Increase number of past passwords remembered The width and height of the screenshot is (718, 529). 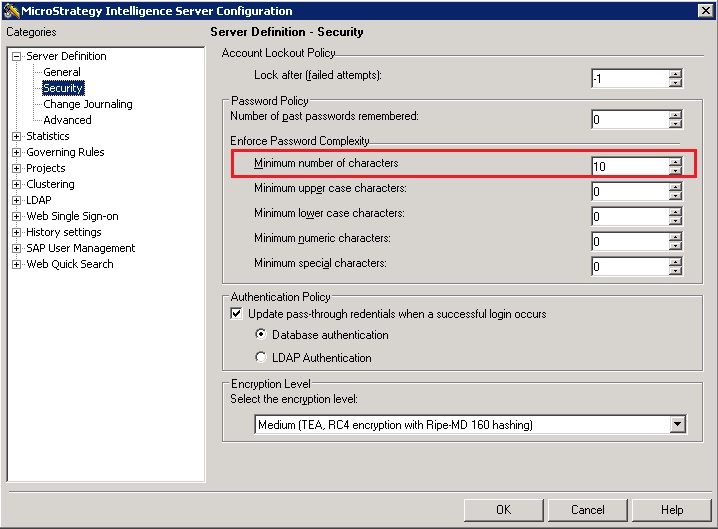(675, 115)
